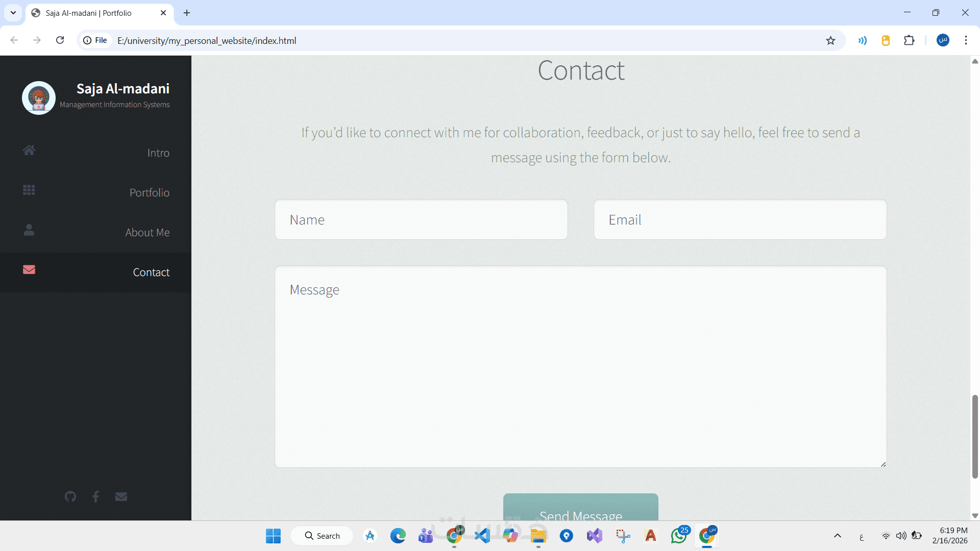Expand the system tray hidden icons chevron
This screenshot has height=551, width=980.
(838, 536)
